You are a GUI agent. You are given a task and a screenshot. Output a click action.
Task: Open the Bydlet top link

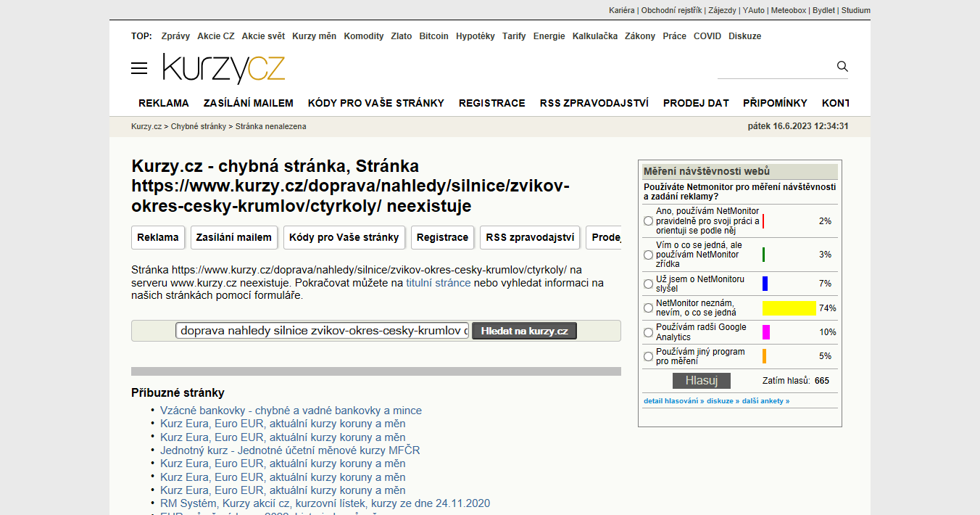pyautogui.click(x=824, y=10)
